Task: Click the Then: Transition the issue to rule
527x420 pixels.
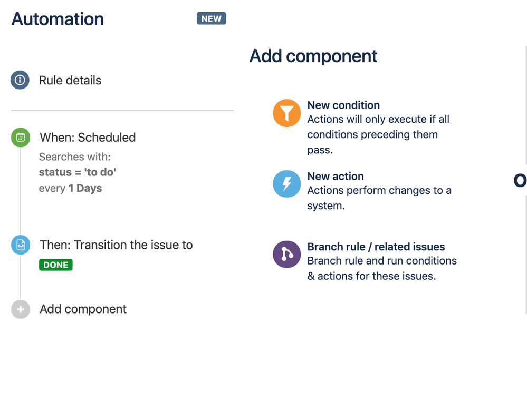Action: [x=116, y=245]
